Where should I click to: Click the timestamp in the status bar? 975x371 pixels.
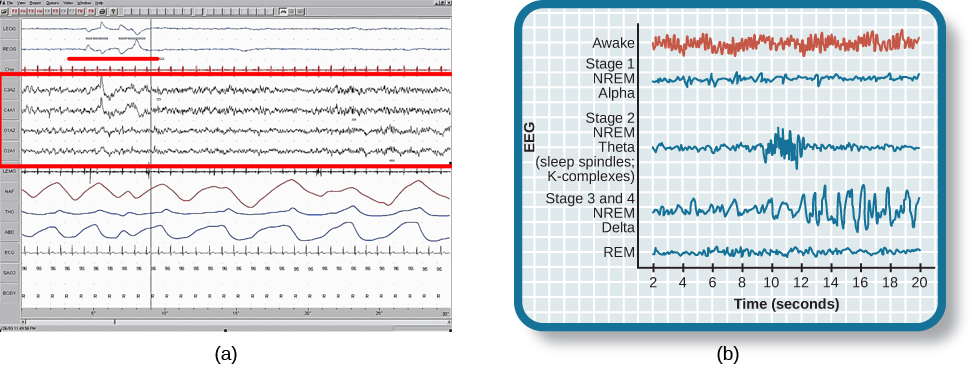[x=18, y=328]
